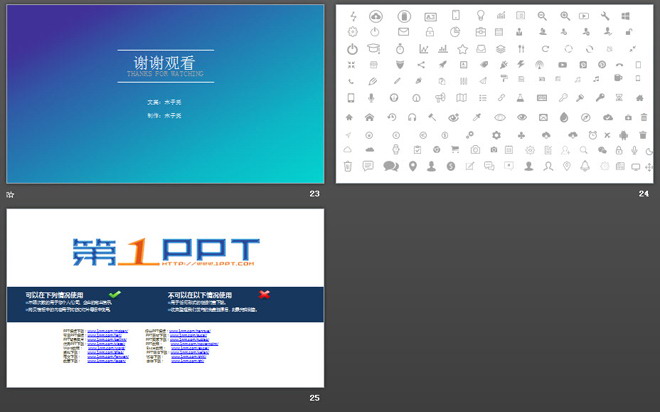Screen dimensions: 660x412
Task: Click the paint roller icon on slide 24
Action: (504, 78)
